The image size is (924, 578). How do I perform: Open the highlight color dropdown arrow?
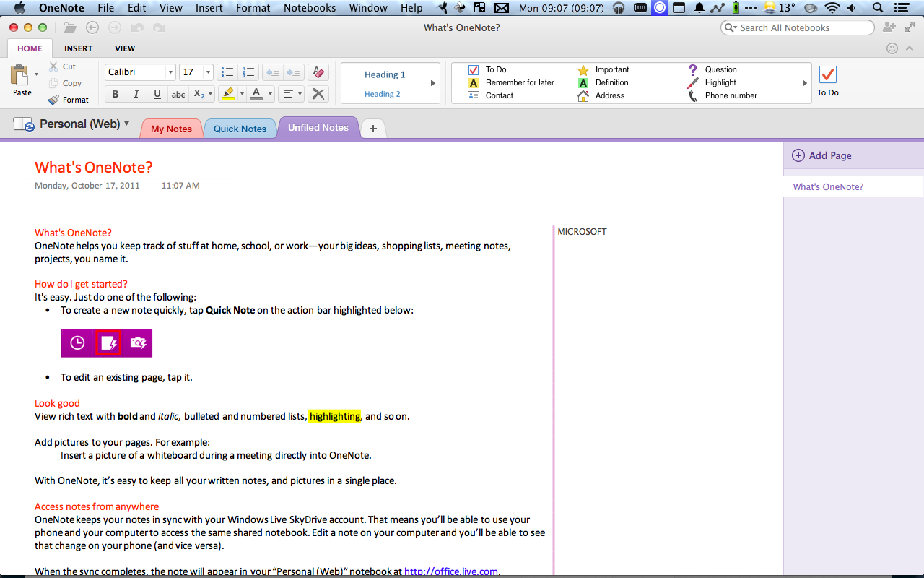[242, 94]
